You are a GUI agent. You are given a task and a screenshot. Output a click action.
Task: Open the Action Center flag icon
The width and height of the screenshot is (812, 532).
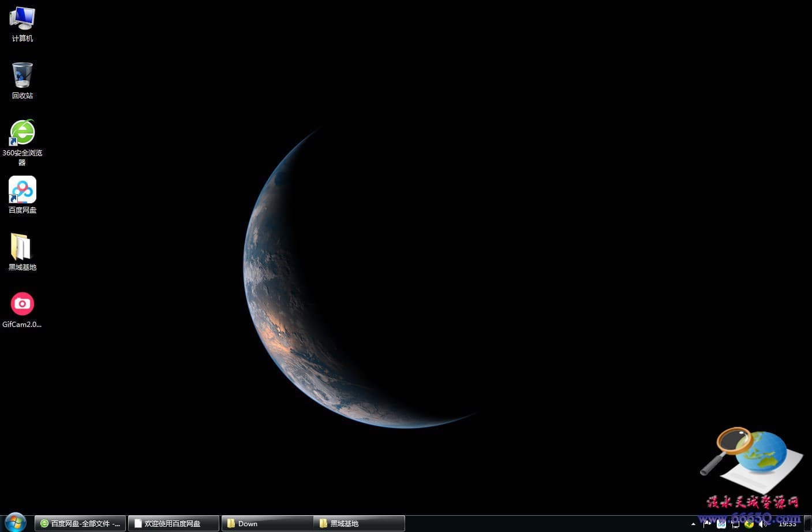tap(707, 524)
